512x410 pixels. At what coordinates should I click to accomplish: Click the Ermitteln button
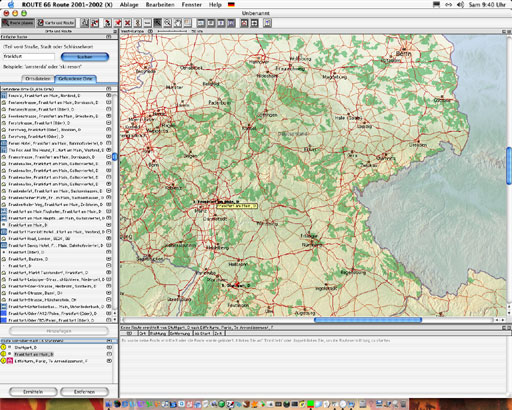pos(33,392)
